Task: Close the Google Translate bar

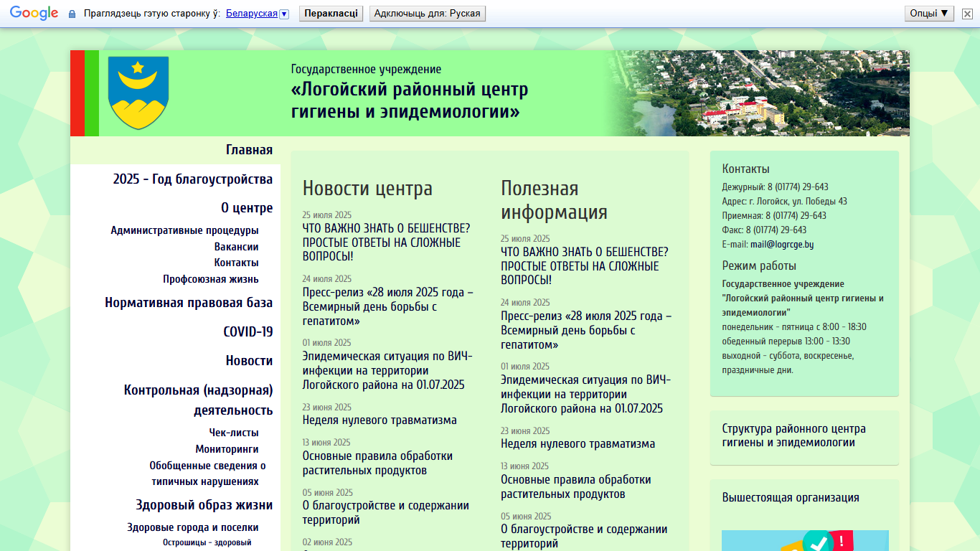Action: coord(967,14)
